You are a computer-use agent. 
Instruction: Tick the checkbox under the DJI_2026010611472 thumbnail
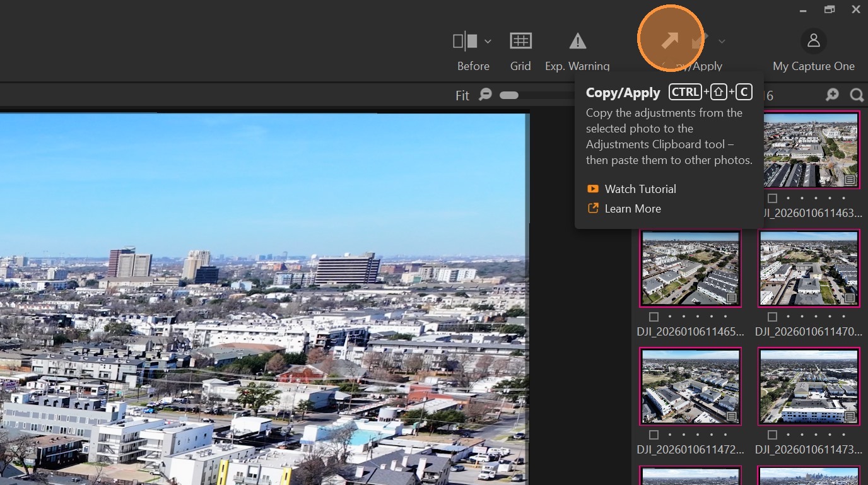(x=654, y=435)
